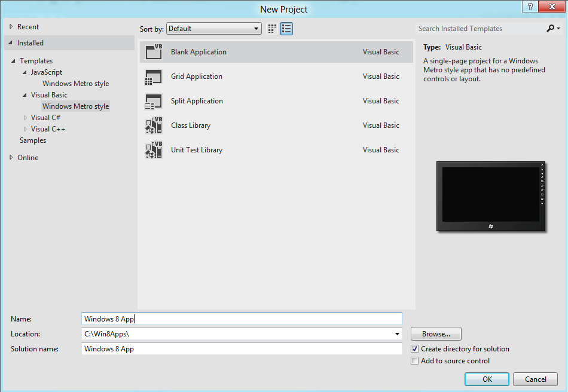
Task: Click the Recent header label
Action: 28,27
